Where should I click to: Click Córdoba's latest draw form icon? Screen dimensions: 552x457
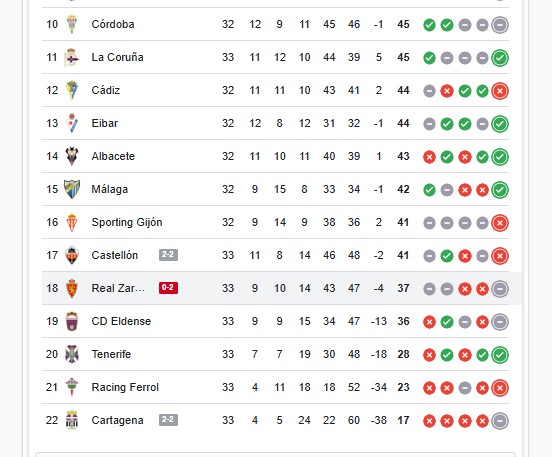(500, 25)
